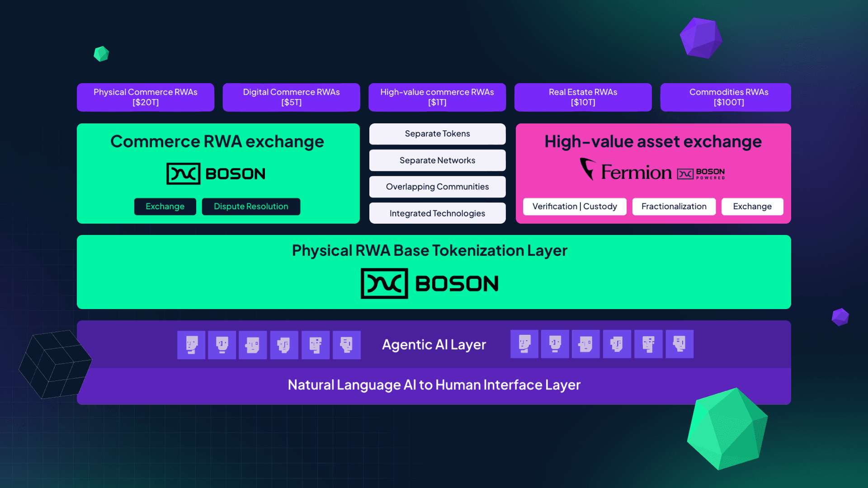
Task: Click the small green gem at top left
Action: tap(101, 54)
